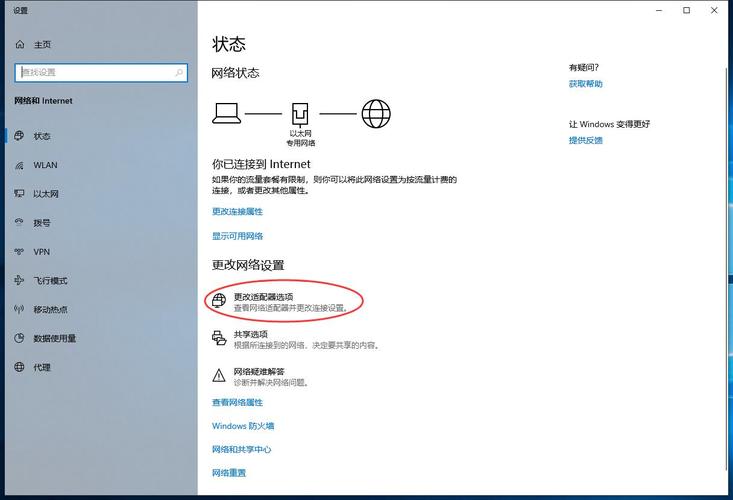Click the globe icon beside 状态
Viewport: 733px width, 500px height.
(x=19, y=136)
